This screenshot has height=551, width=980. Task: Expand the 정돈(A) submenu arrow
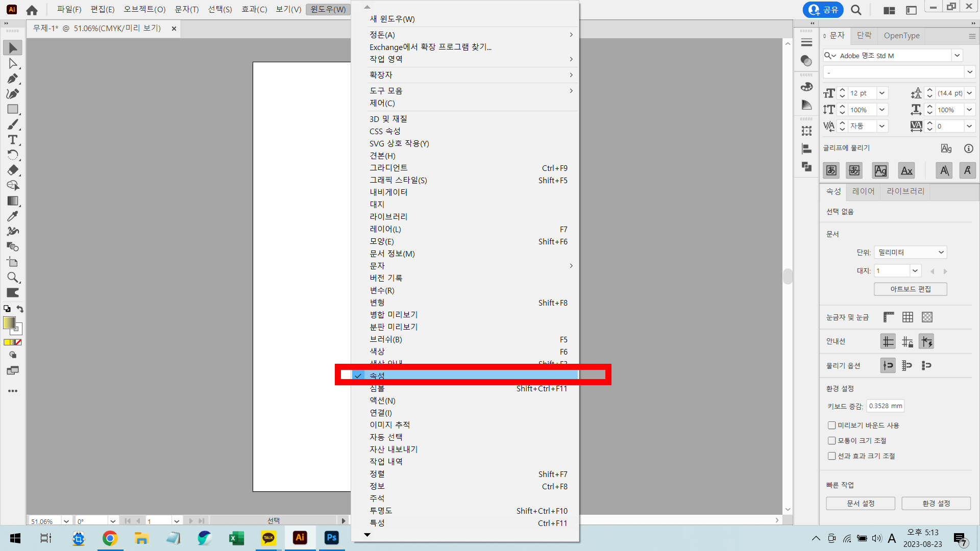pyautogui.click(x=571, y=35)
